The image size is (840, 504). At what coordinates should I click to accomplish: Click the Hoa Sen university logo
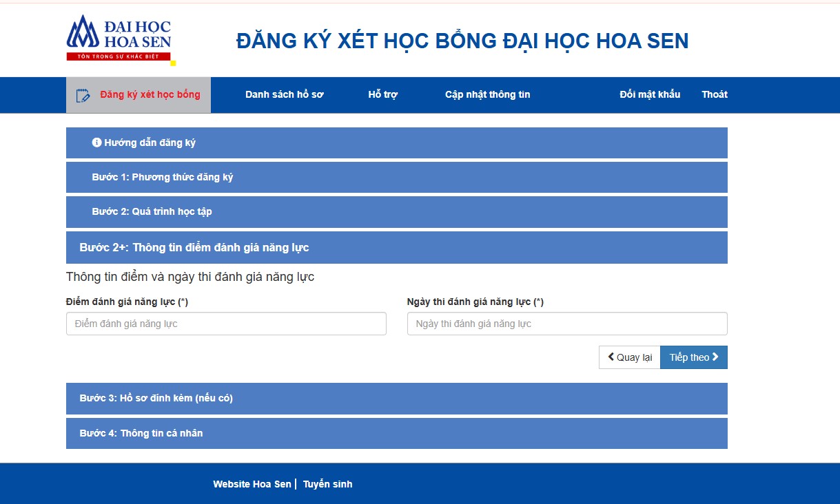(121, 38)
